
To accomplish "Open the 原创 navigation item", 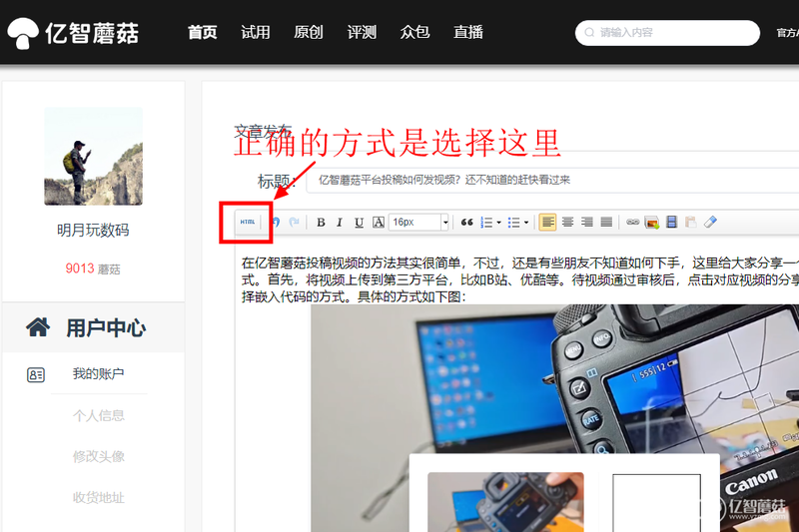I will pos(309,32).
